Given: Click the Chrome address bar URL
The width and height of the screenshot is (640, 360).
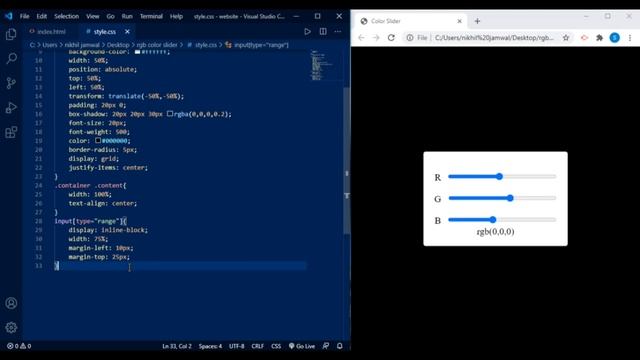Looking at the screenshot, I should (x=494, y=38).
